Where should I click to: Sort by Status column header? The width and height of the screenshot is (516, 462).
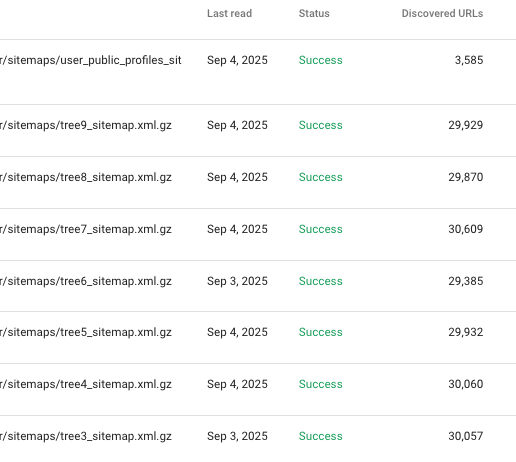tap(314, 13)
